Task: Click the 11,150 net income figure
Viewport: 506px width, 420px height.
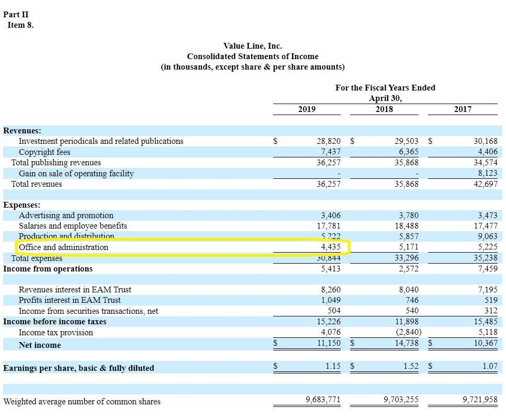Action: click(329, 343)
